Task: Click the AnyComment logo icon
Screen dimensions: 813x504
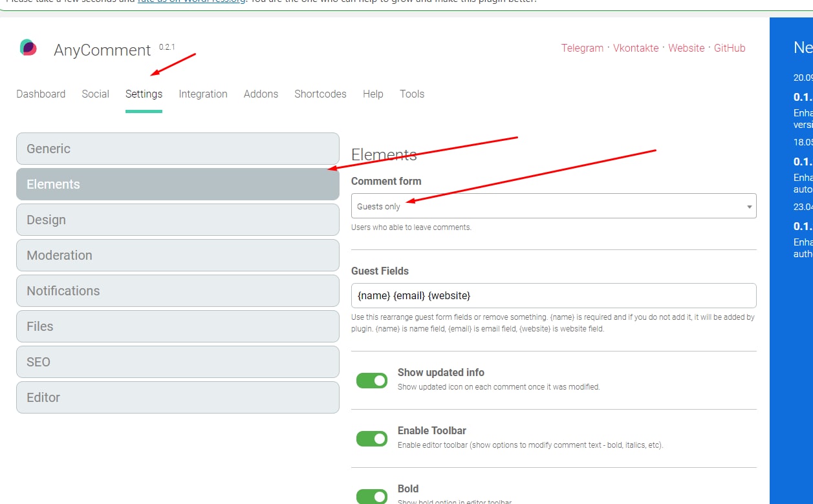Action: point(28,48)
